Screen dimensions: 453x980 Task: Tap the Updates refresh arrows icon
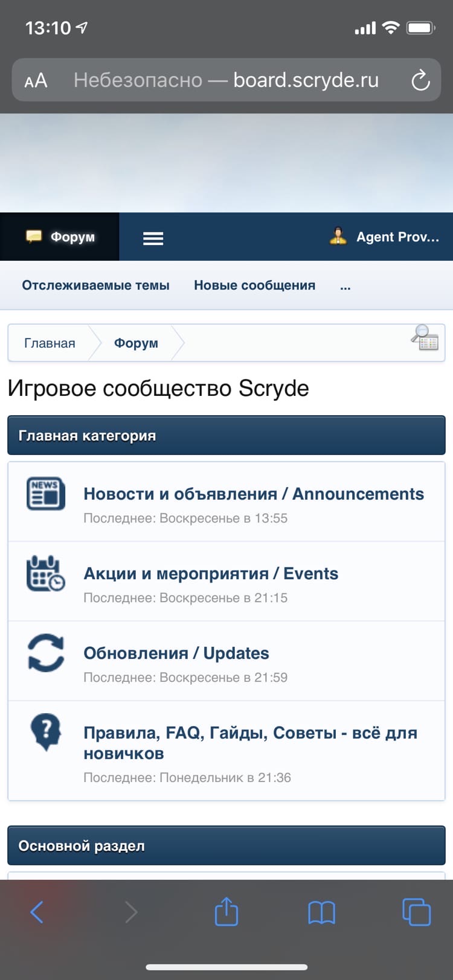(x=46, y=652)
